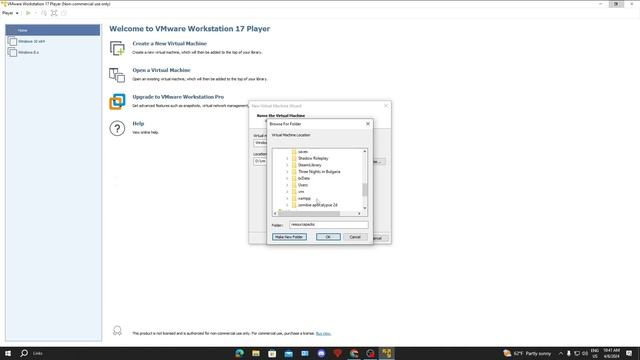Close the Browse For Folder dialog
The image size is (640, 360).
pyautogui.click(x=368, y=124)
